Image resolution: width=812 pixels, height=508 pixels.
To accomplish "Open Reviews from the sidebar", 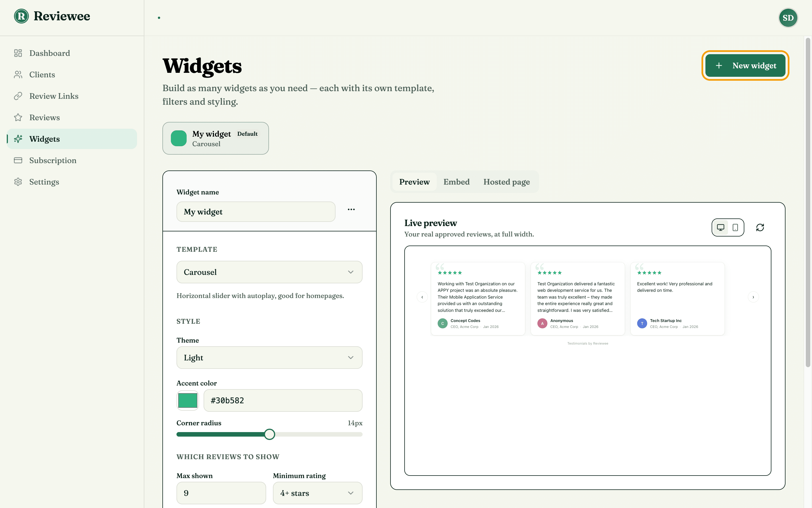I will point(72,118).
